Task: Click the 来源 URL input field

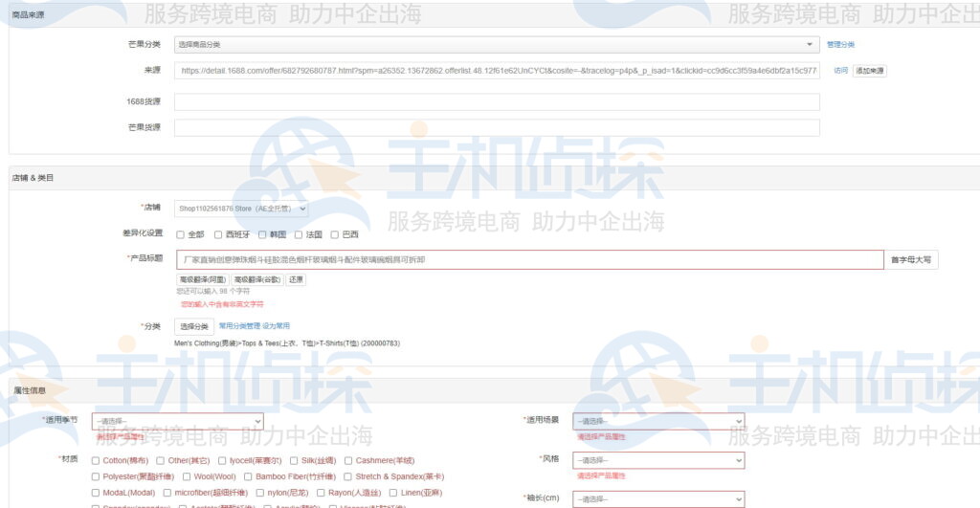Action: [x=497, y=71]
